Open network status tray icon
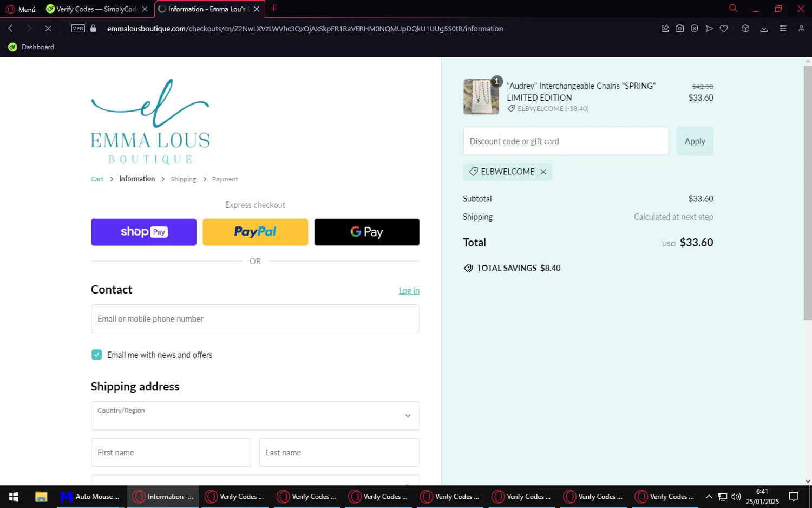This screenshot has width=812, height=508. [723, 497]
